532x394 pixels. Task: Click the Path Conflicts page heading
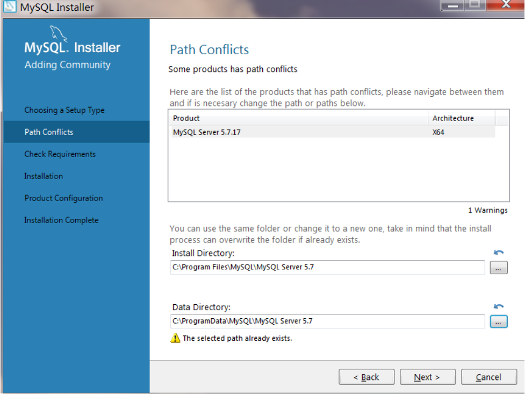point(210,49)
